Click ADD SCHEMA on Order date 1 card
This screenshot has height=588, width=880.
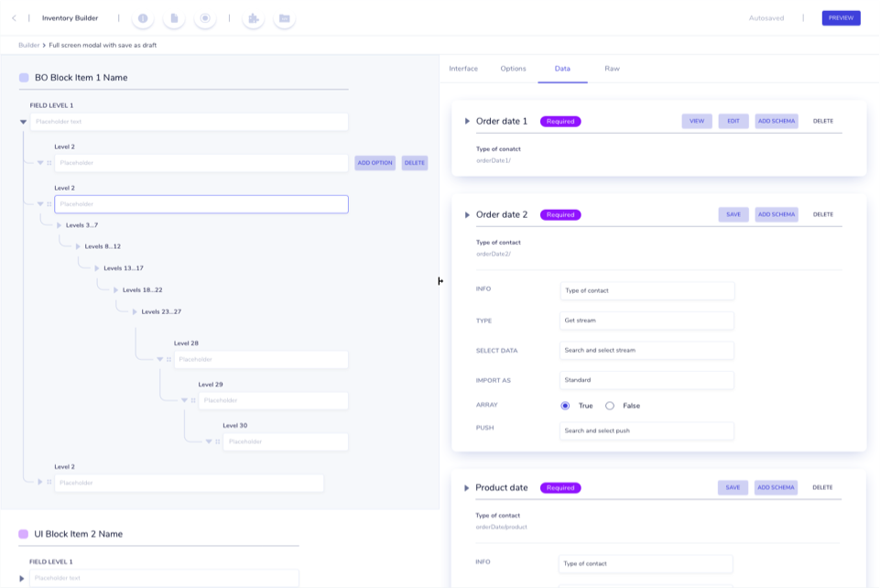coord(777,121)
